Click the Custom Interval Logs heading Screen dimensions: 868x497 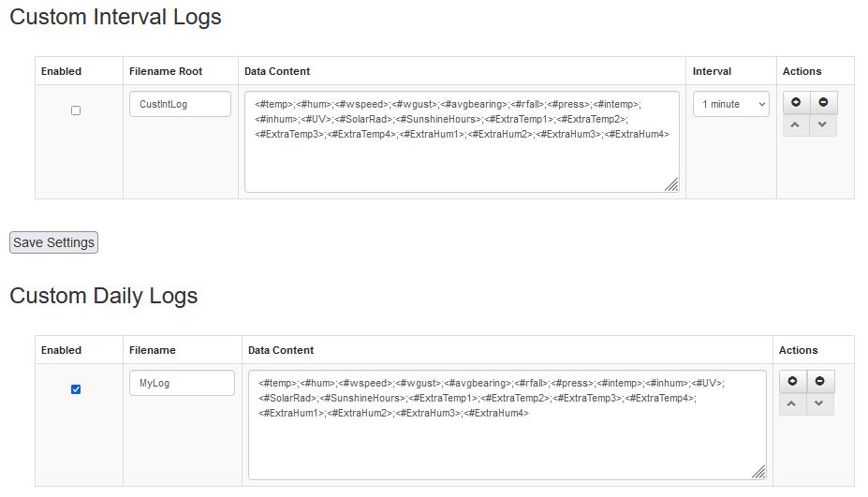(115, 17)
